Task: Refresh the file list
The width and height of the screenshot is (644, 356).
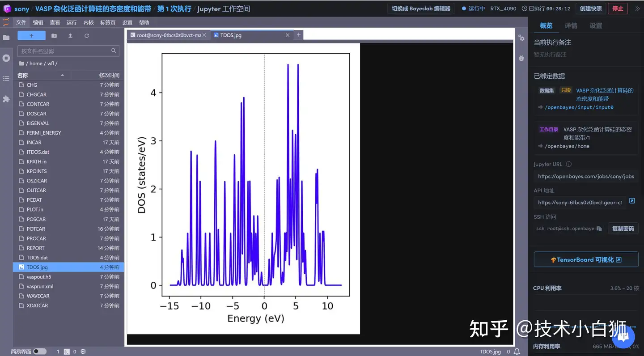Action: tap(87, 36)
